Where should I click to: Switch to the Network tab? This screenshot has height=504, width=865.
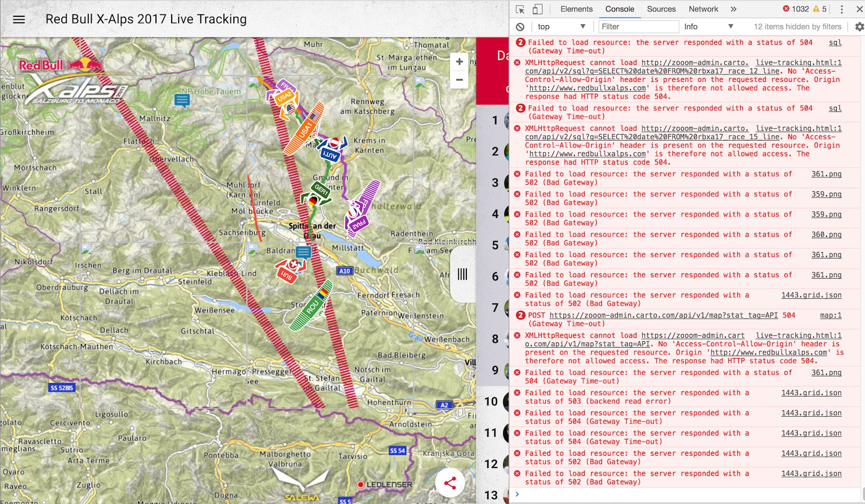tap(703, 9)
